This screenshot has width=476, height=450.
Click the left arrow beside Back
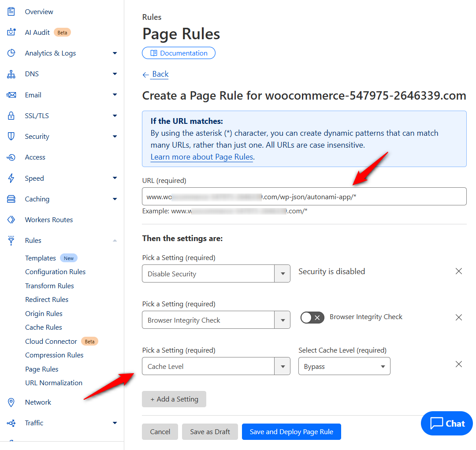pyautogui.click(x=146, y=74)
